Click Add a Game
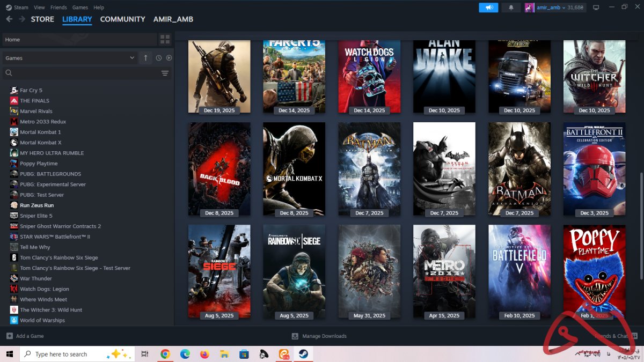Image resolution: width=644 pixels, height=362 pixels. point(25,336)
